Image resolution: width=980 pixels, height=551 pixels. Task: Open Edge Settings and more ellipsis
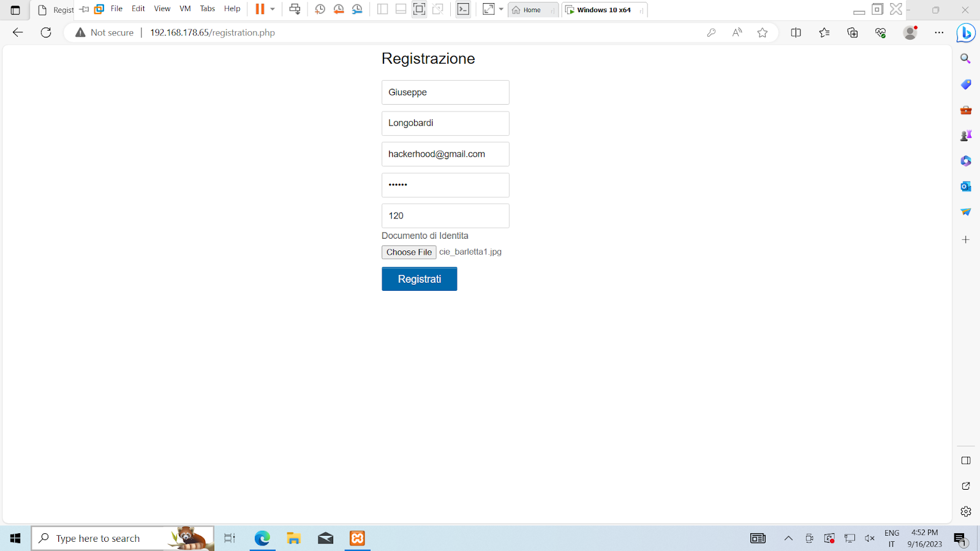(939, 32)
